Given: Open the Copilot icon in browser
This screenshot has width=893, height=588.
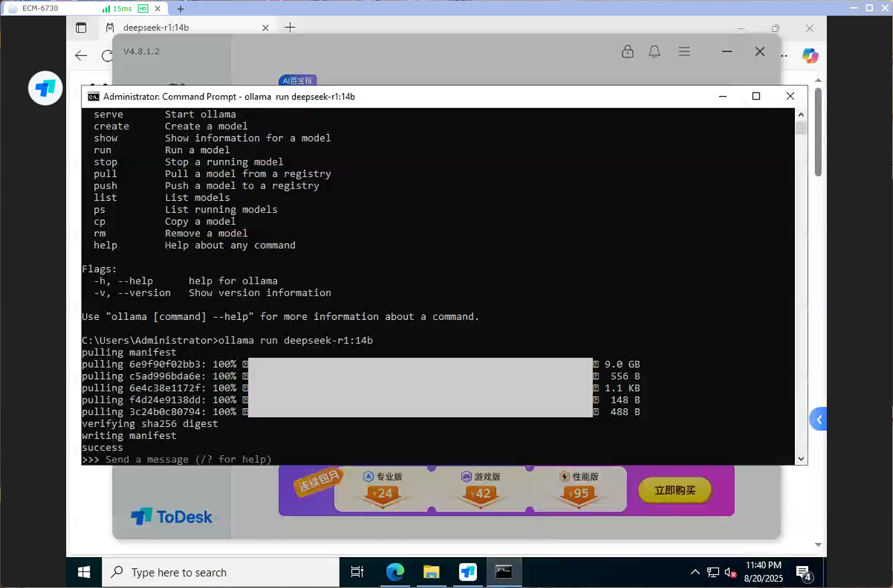Looking at the screenshot, I should pyautogui.click(x=810, y=56).
